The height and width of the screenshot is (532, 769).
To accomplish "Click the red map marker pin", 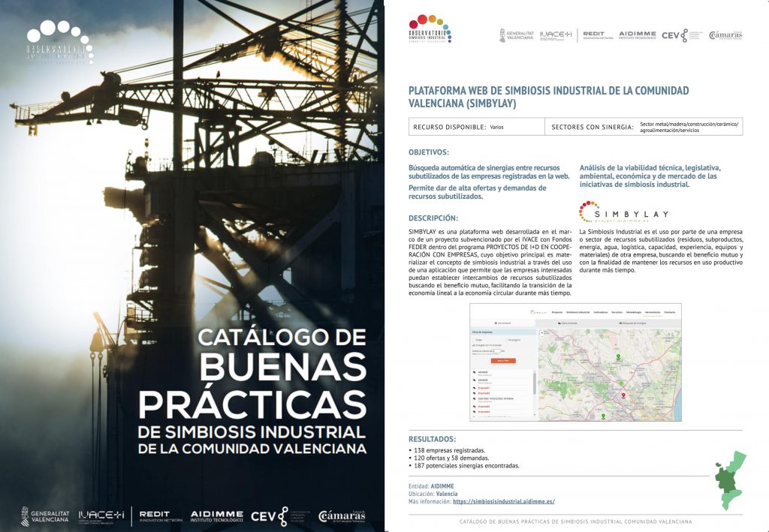I will click(623, 395).
